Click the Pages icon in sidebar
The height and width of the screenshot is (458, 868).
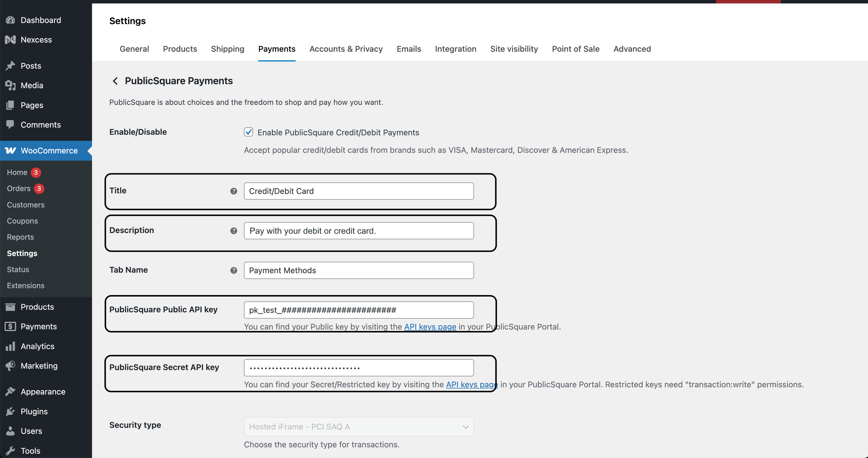coord(10,105)
